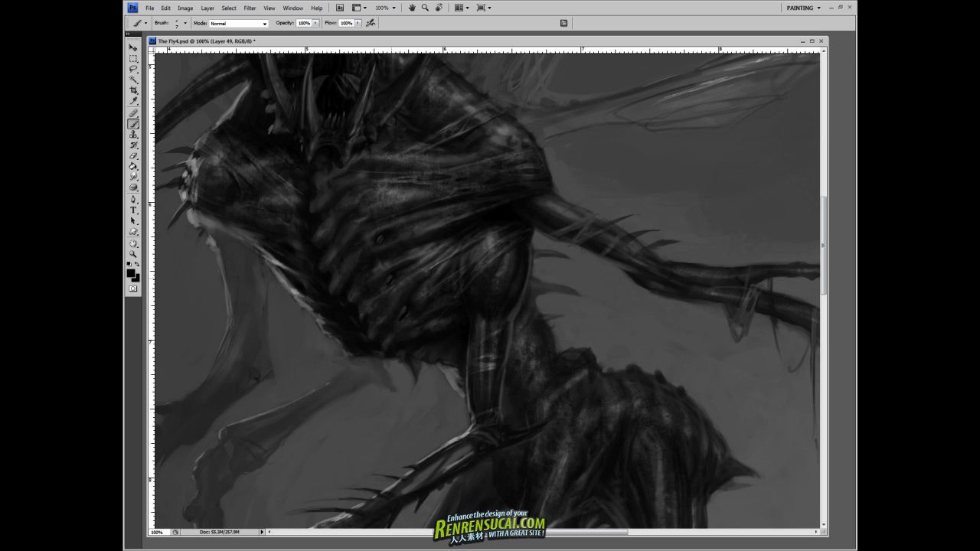This screenshot has width=980, height=551.
Task: Click the Doc size status text
Action: 220,532
